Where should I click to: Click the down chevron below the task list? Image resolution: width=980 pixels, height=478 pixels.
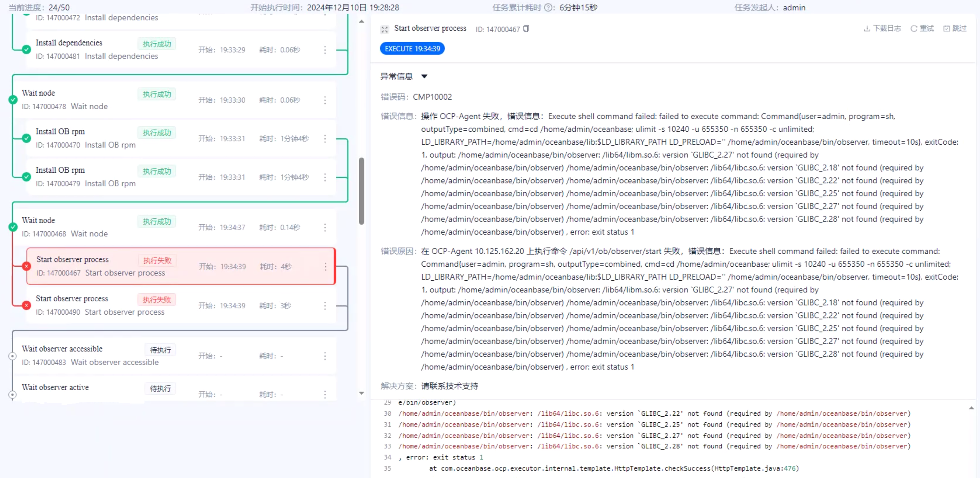coord(361,393)
